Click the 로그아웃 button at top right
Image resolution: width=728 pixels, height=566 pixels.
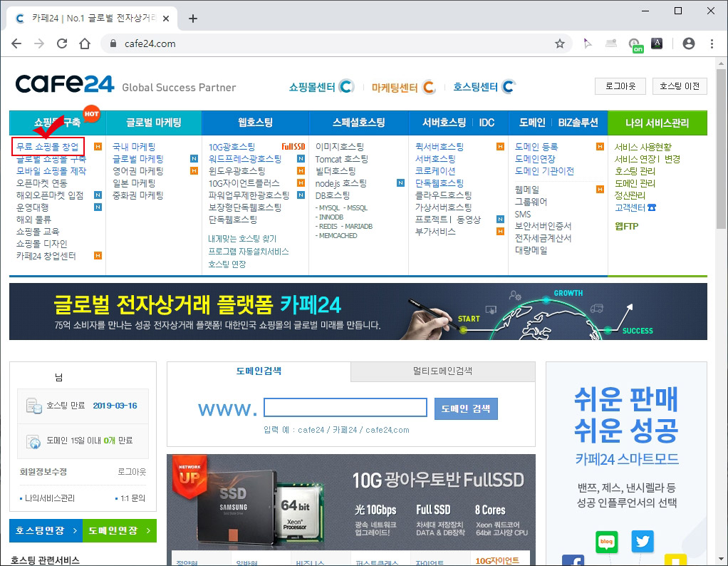click(620, 86)
